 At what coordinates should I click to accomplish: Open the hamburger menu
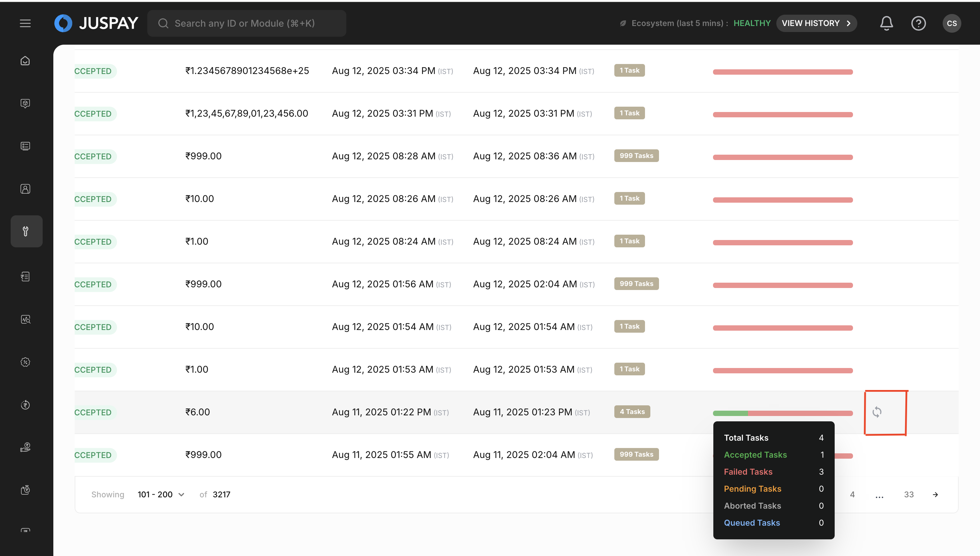[x=25, y=23]
